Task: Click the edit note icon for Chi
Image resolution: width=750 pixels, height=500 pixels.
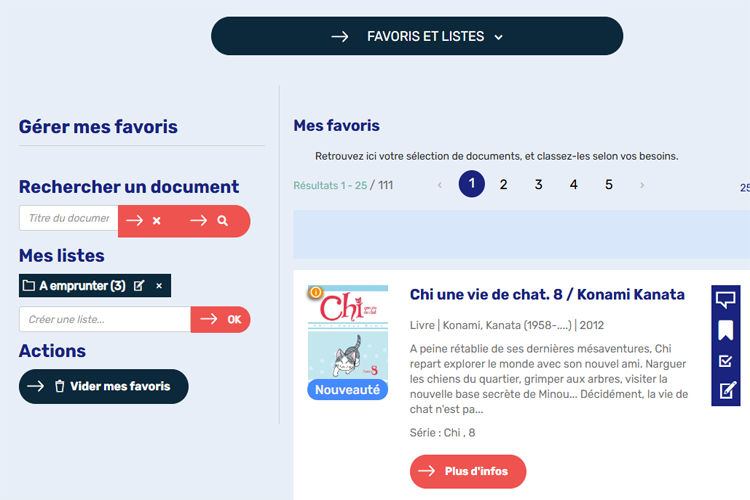Action: 726,390
